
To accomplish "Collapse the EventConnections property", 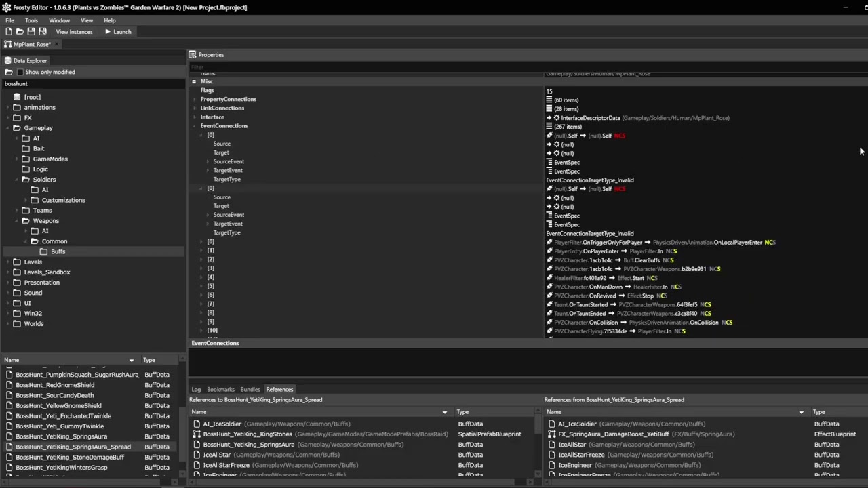I will 195,126.
